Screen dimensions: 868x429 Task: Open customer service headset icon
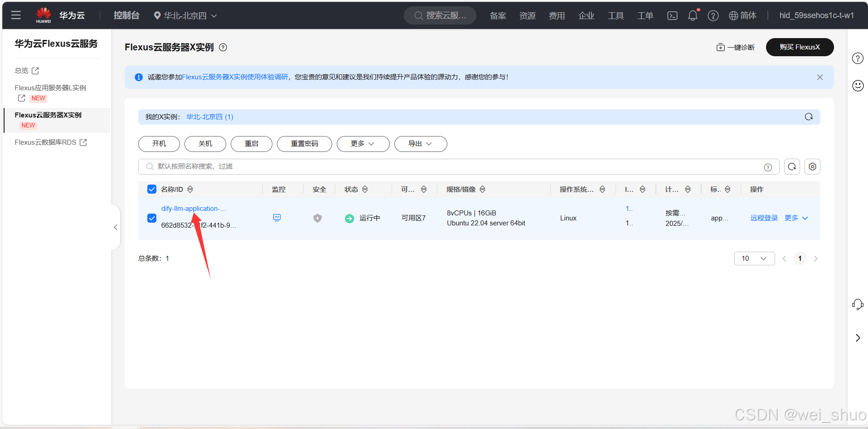tap(858, 304)
